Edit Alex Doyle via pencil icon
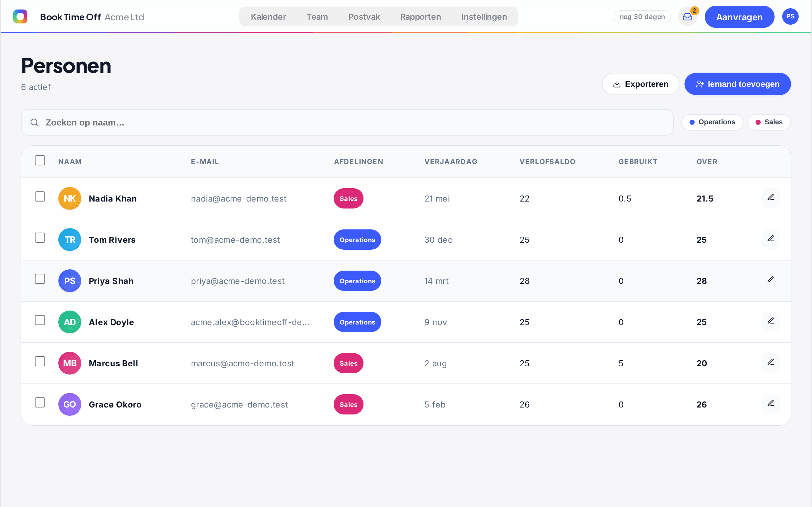 (x=770, y=322)
